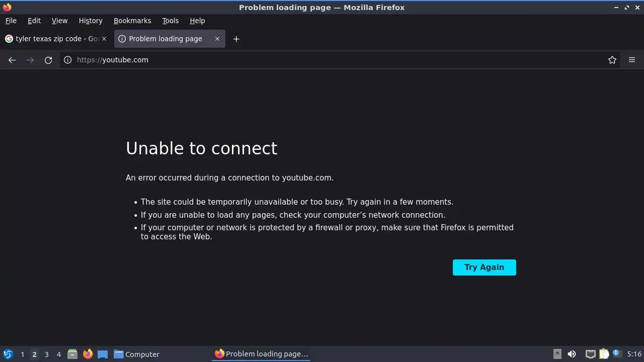Click the text mentioning youtube.com error

229,177
